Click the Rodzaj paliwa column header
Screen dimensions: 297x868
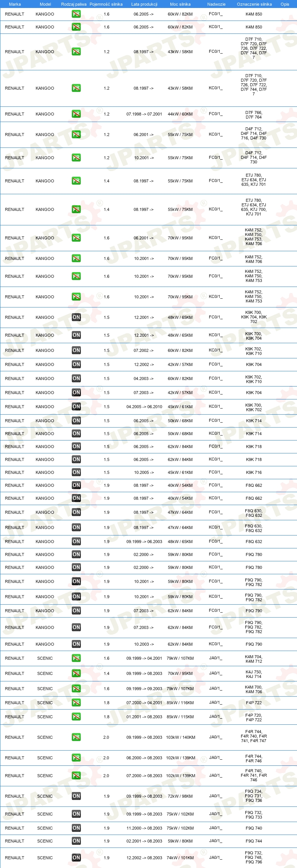[74, 4]
